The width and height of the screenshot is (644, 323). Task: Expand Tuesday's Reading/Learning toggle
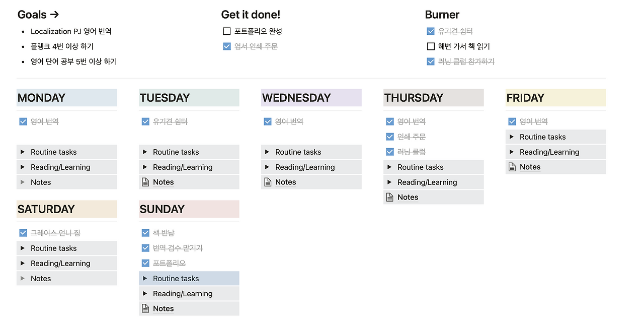[145, 167]
